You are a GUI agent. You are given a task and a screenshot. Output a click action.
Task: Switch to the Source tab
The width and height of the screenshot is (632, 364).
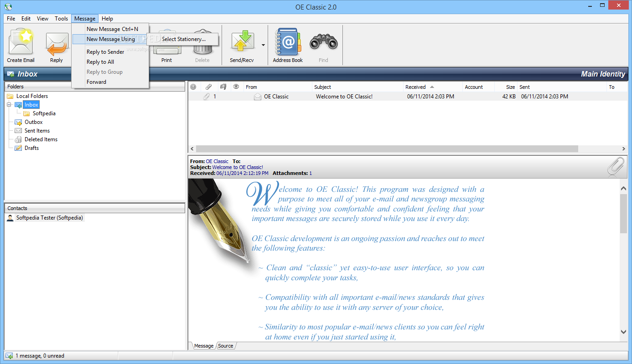pyautogui.click(x=226, y=346)
